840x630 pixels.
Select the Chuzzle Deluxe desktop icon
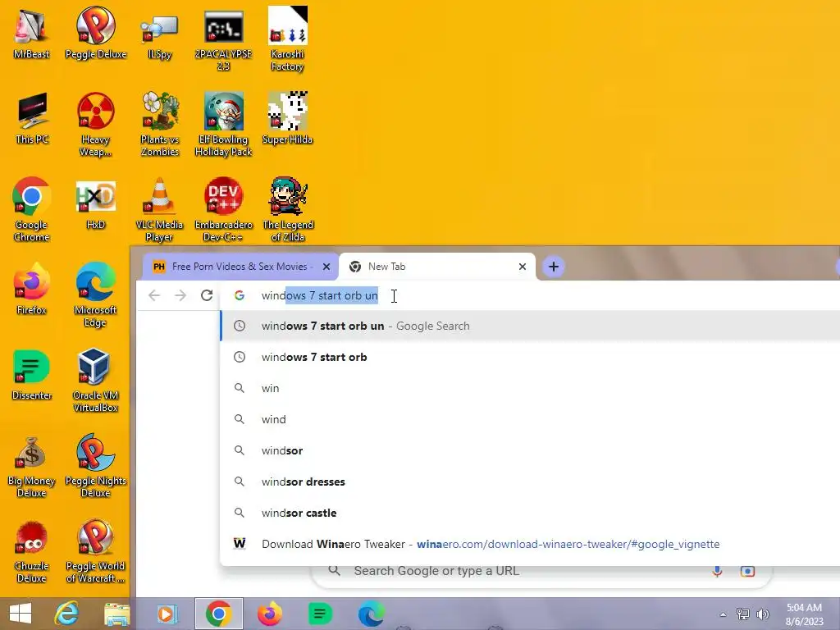click(x=32, y=550)
